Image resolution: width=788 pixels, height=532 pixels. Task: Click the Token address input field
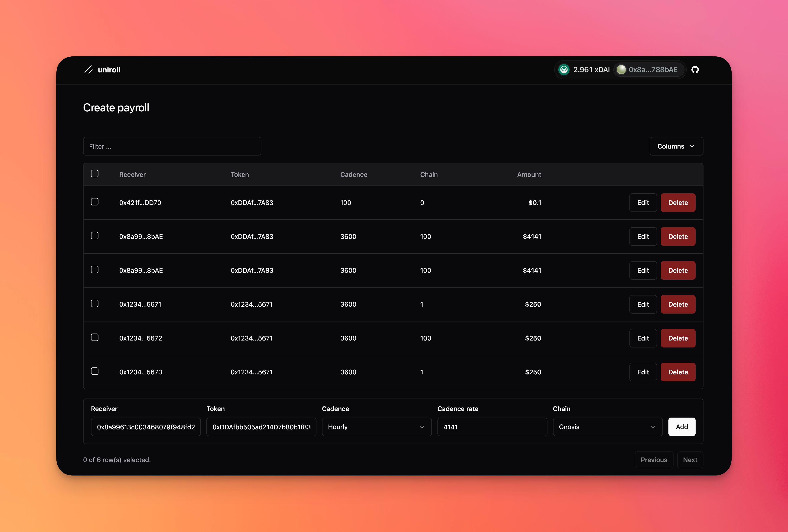pyautogui.click(x=261, y=427)
